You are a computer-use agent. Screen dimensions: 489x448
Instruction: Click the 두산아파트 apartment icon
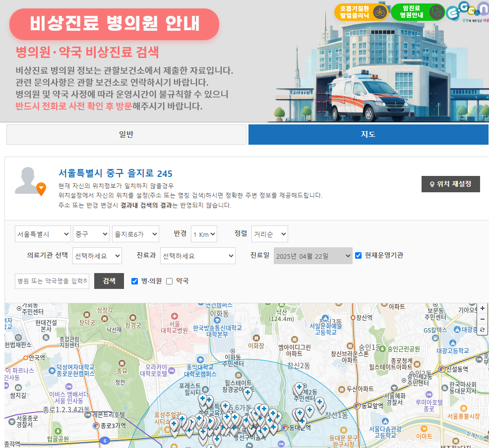tap(342, 390)
